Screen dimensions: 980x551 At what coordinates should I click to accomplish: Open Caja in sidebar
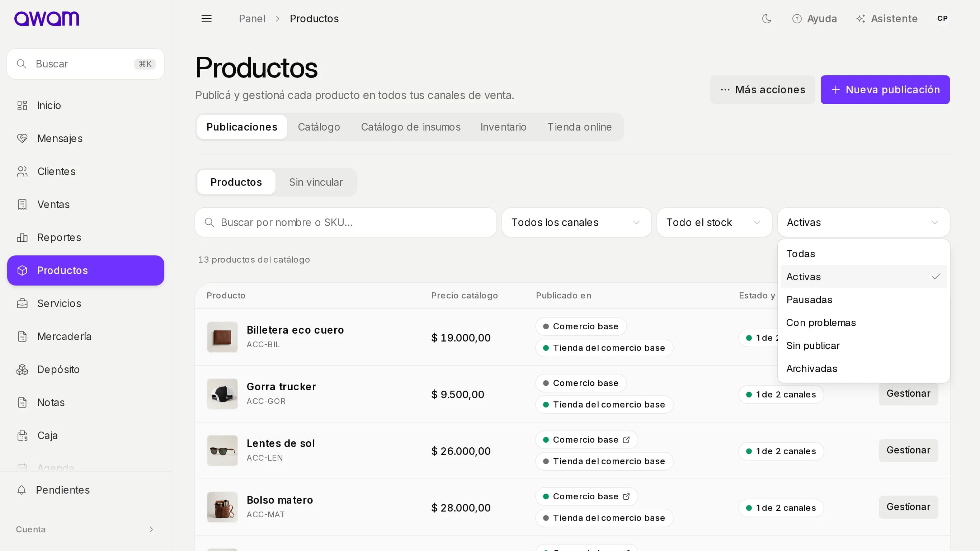click(86, 435)
